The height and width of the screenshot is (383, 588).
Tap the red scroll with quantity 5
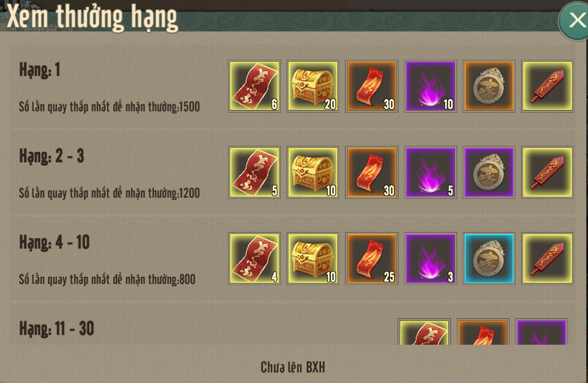[254, 172]
